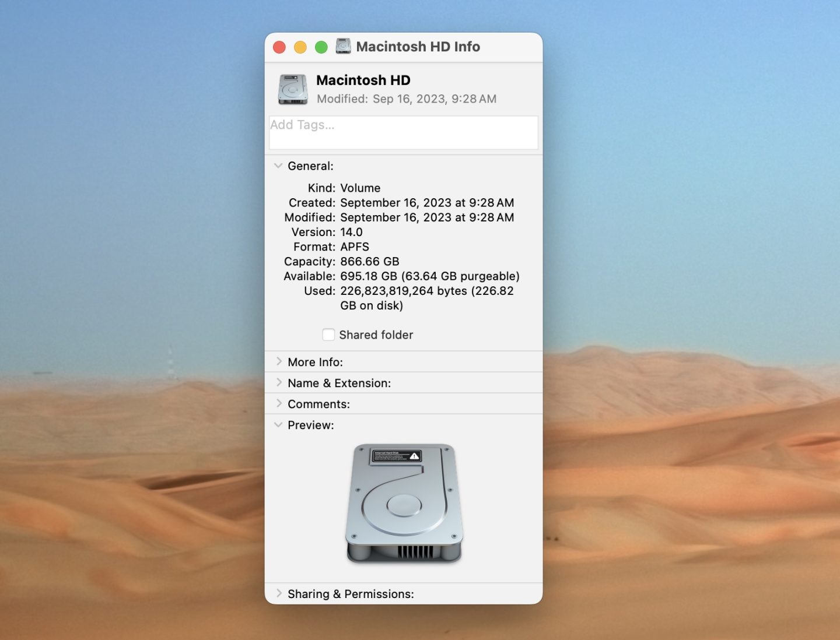840x640 pixels.
Task: Click the drive proxy icon in title bar
Action: [344, 46]
